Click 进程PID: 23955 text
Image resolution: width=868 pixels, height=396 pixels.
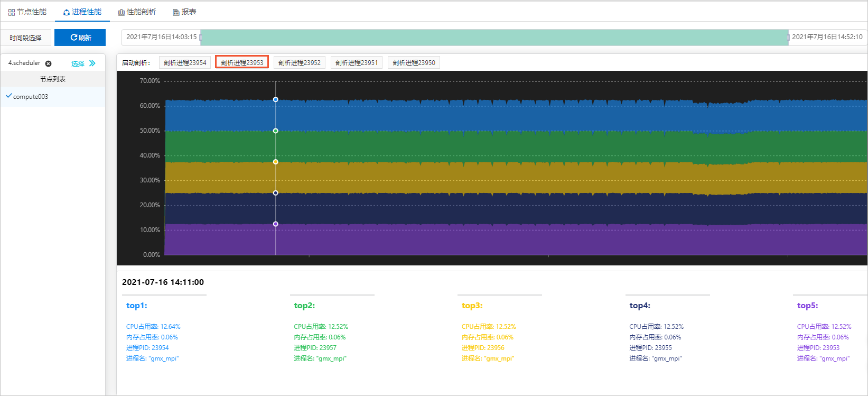(x=651, y=348)
